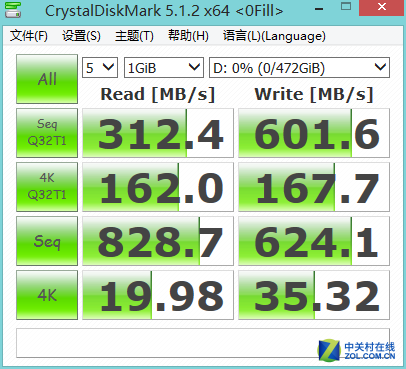The height and width of the screenshot is (369, 406).
Task: Start the Seq Q32T1 test
Action: point(47,133)
